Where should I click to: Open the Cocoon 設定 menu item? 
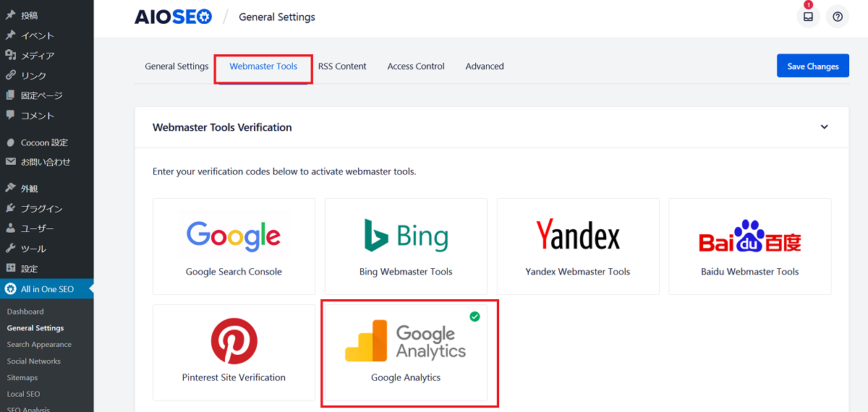click(44, 142)
